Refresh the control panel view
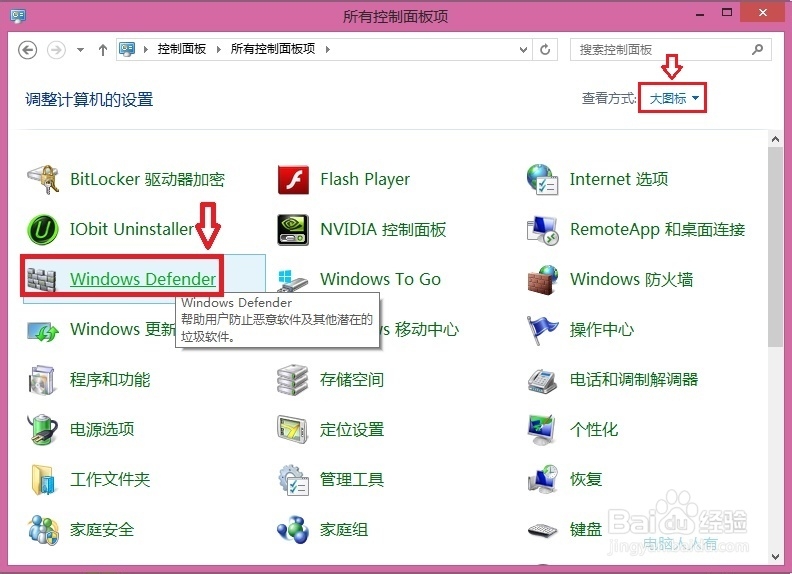 click(545, 50)
